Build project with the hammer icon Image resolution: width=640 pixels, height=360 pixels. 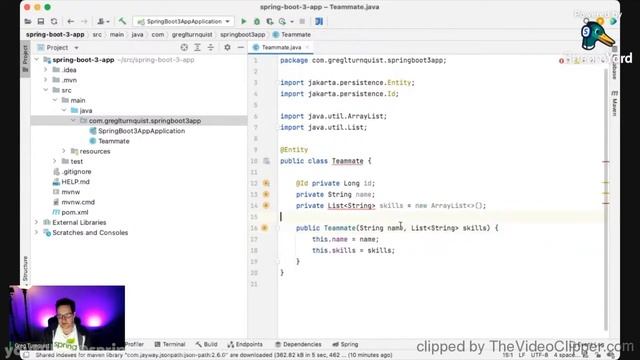(122, 21)
